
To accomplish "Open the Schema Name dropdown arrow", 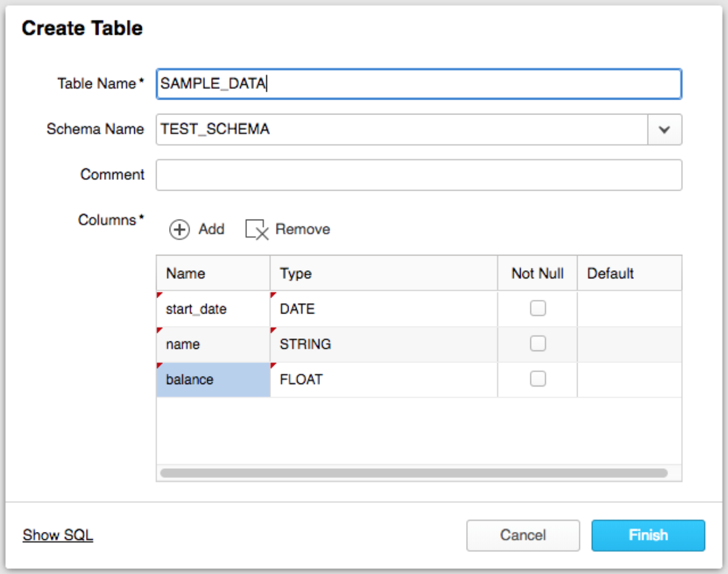I will point(664,130).
